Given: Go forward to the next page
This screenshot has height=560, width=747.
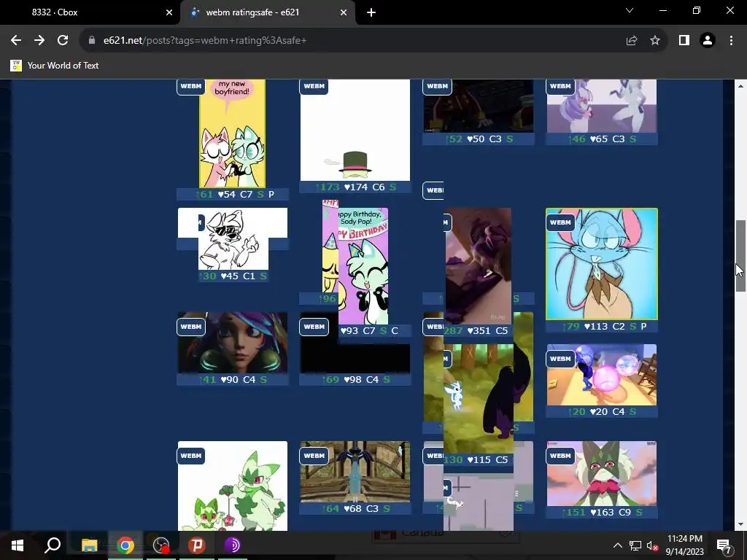Looking at the screenshot, I should pyautogui.click(x=39, y=41).
